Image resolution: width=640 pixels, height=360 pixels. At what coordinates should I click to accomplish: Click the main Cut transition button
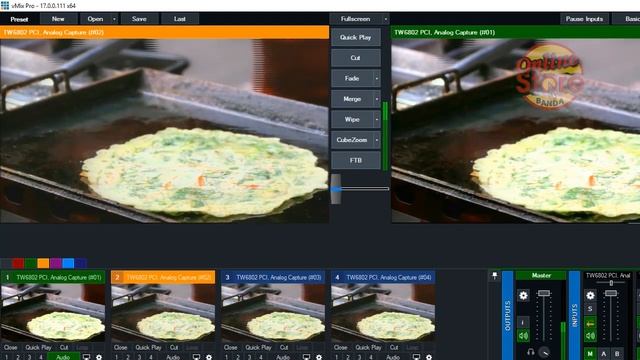click(x=356, y=58)
